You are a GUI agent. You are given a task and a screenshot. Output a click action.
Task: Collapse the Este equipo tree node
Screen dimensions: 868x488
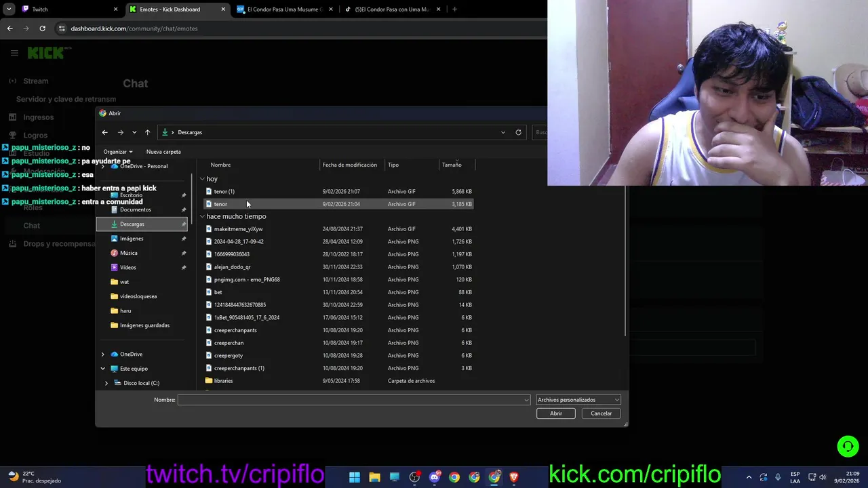(x=103, y=369)
